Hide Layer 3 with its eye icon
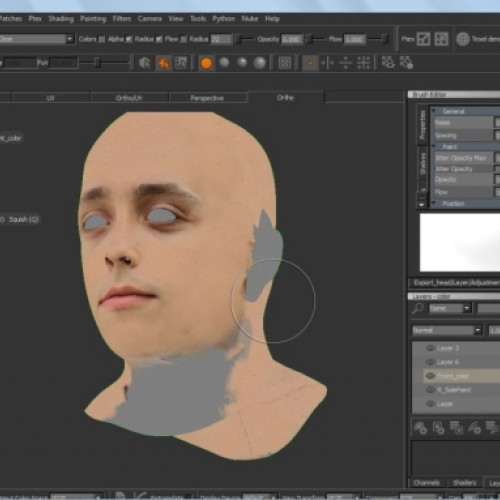 (x=430, y=348)
